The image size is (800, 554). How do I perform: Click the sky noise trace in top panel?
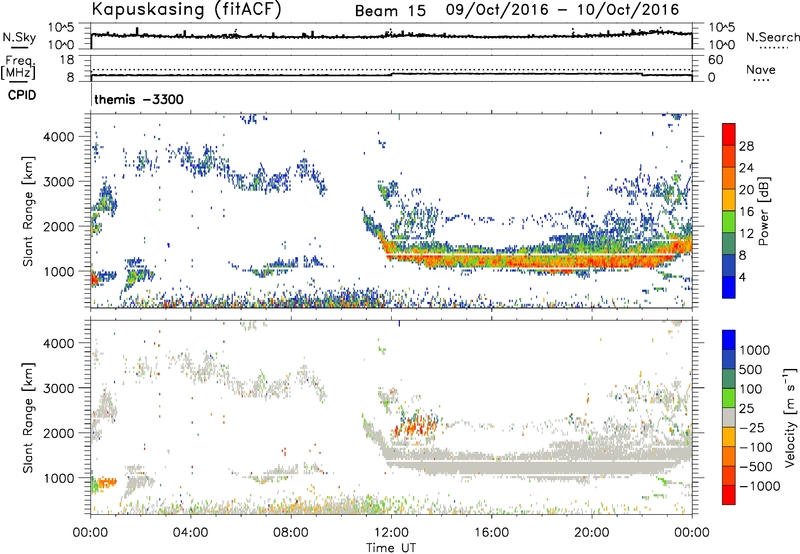tap(391, 35)
